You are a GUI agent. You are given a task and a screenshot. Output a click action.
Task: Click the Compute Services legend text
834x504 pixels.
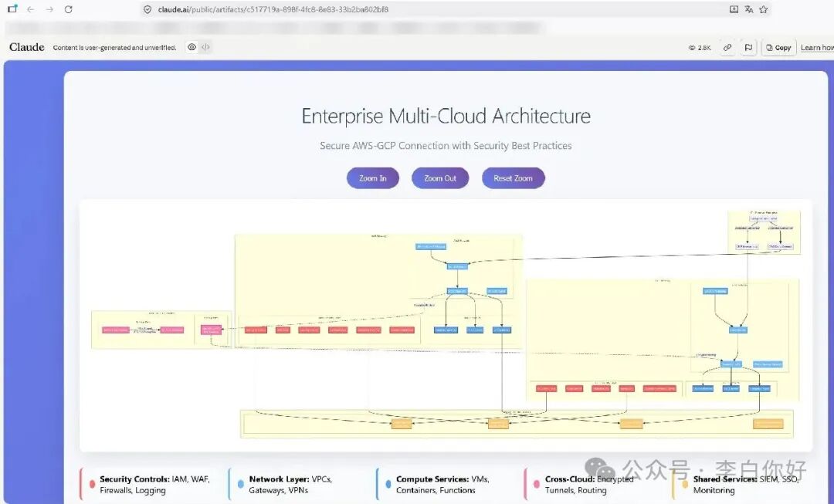(442, 485)
